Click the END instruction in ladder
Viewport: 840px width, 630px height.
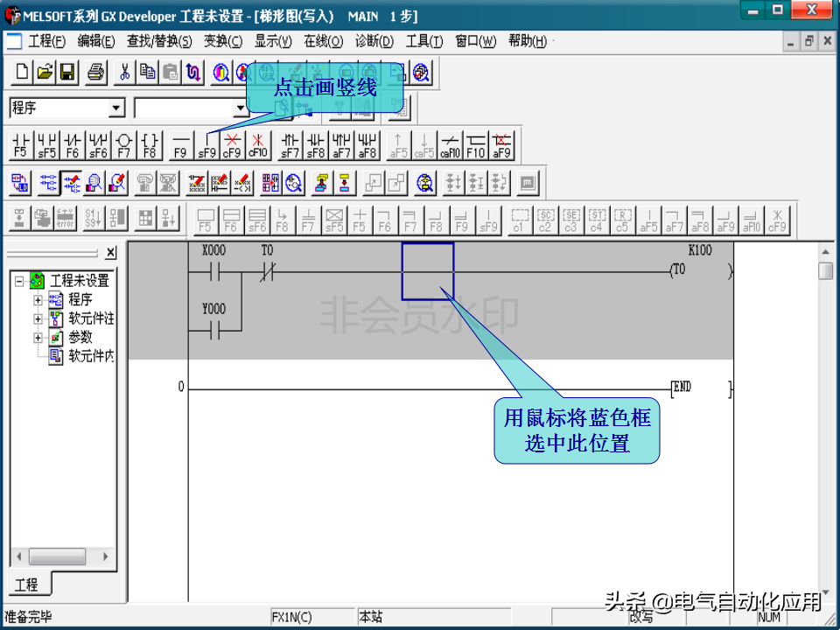(701, 388)
